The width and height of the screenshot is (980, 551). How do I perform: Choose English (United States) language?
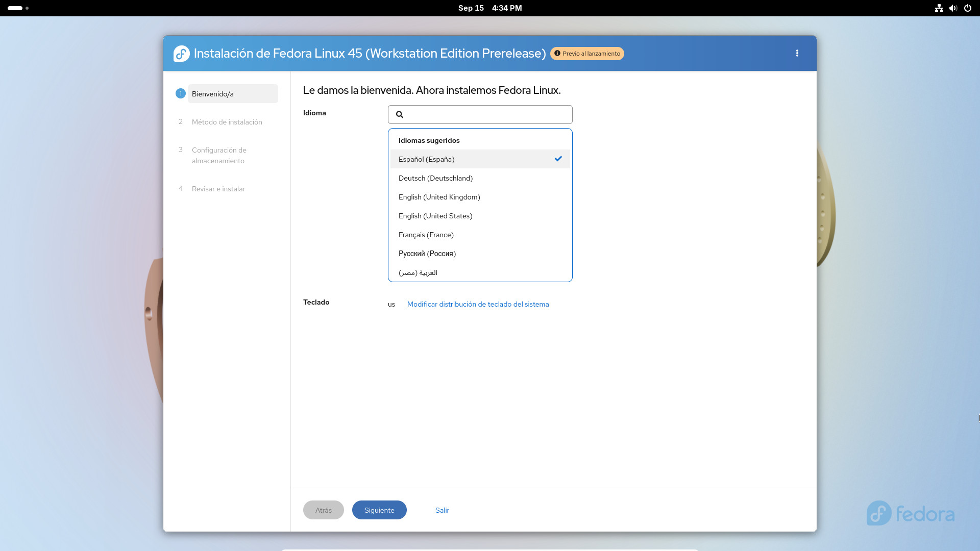tap(480, 216)
